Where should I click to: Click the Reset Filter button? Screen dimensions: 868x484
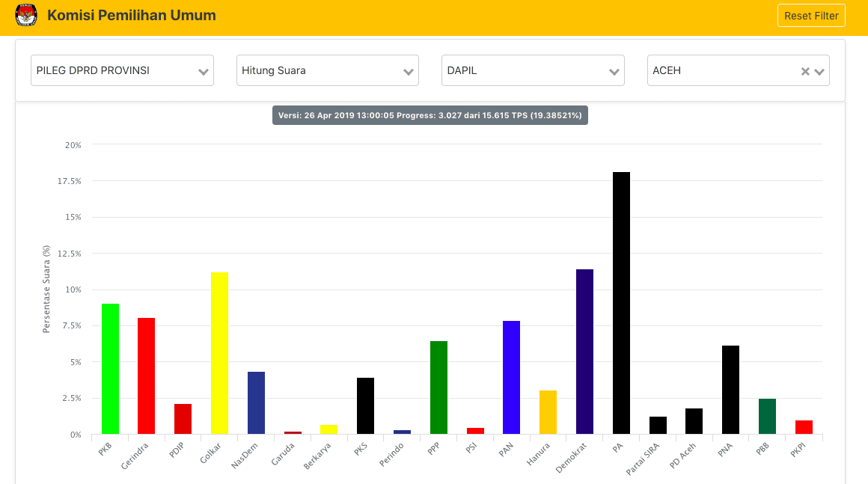(x=811, y=15)
